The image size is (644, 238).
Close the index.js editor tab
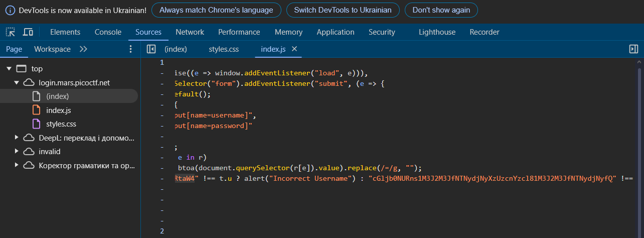(294, 49)
